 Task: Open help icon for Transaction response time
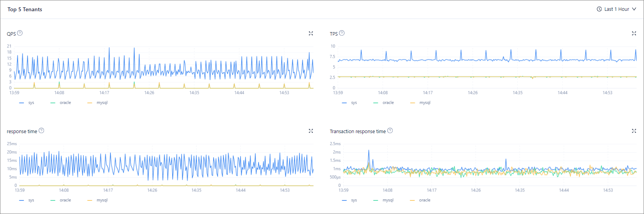coord(390,131)
